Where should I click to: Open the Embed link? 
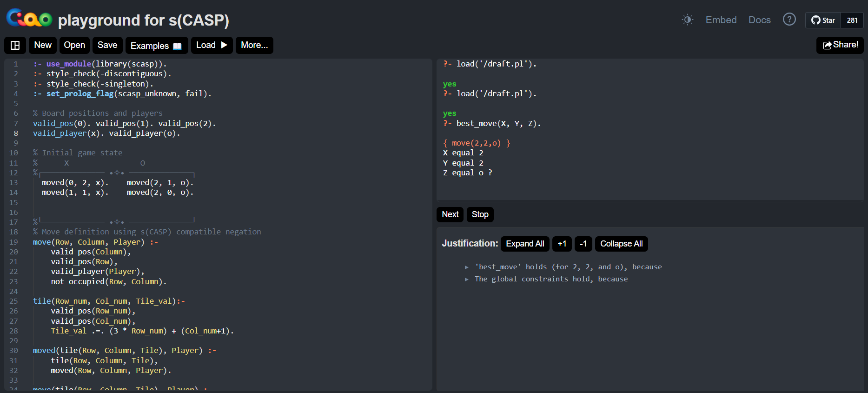(x=721, y=20)
